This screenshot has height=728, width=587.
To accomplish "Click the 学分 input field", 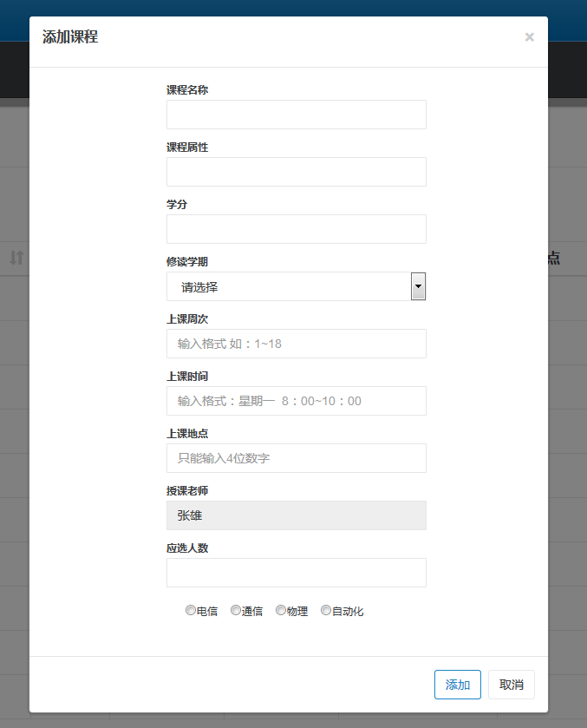I will 296,229.
